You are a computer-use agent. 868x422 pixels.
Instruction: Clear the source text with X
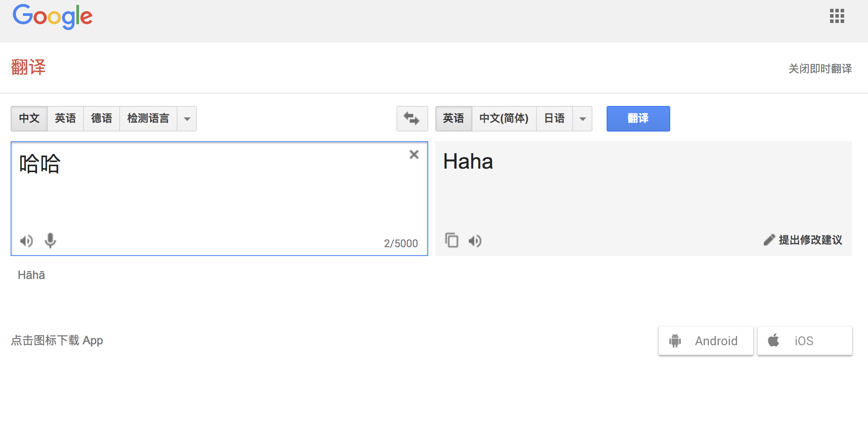pyautogui.click(x=414, y=154)
